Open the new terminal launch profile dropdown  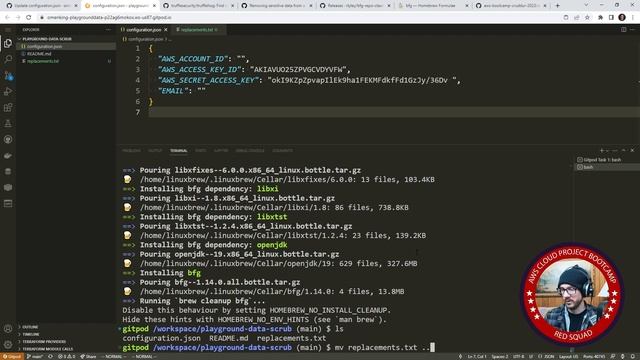607,151
